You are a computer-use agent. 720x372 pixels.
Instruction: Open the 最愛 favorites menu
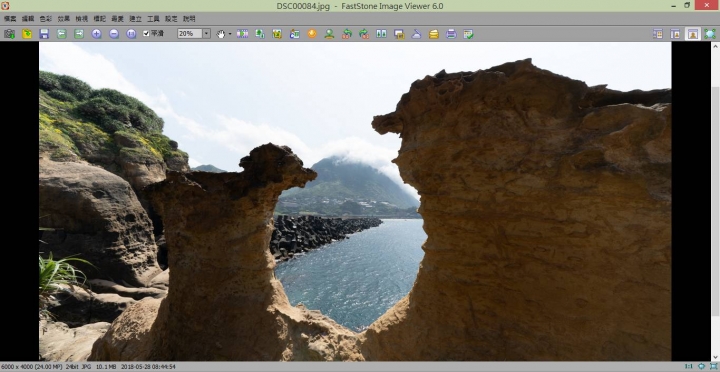(118, 19)
